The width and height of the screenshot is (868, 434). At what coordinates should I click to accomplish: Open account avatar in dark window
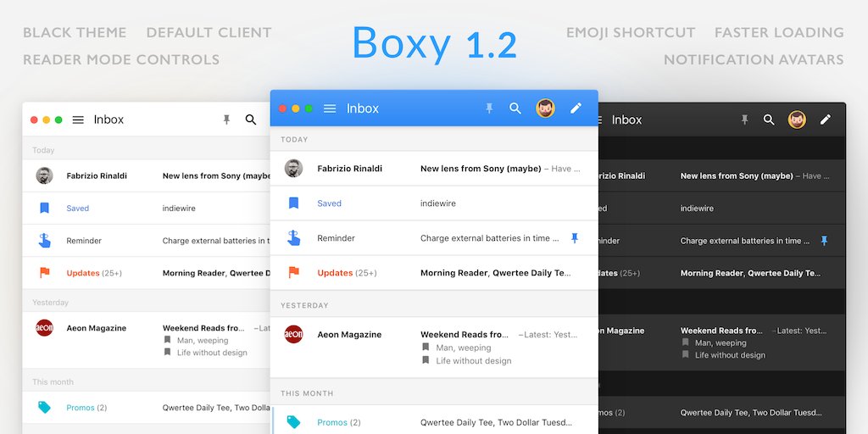tap(797, 120)
